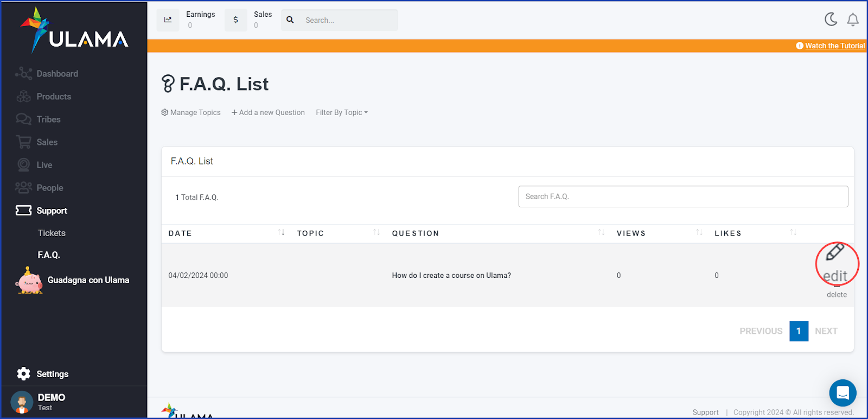
Task: Click the pencil edit icon for the FAQ
Action: pos(835,252)
